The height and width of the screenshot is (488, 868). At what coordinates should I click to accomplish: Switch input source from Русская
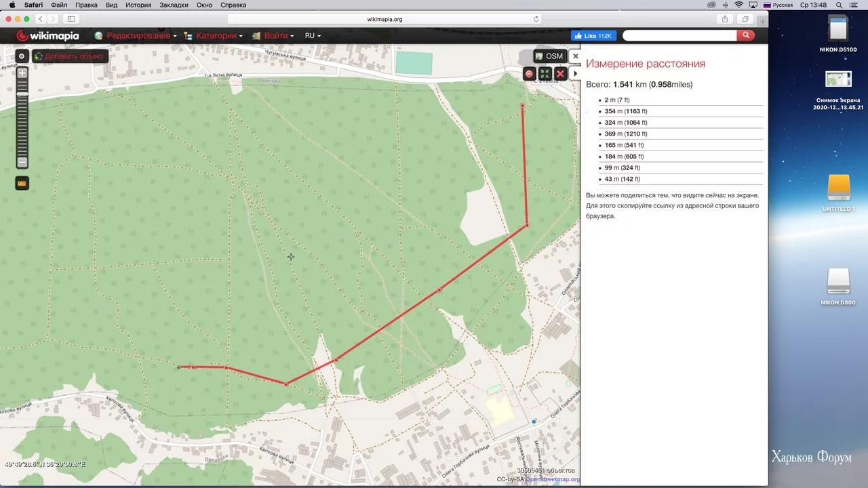pos(778,5)
